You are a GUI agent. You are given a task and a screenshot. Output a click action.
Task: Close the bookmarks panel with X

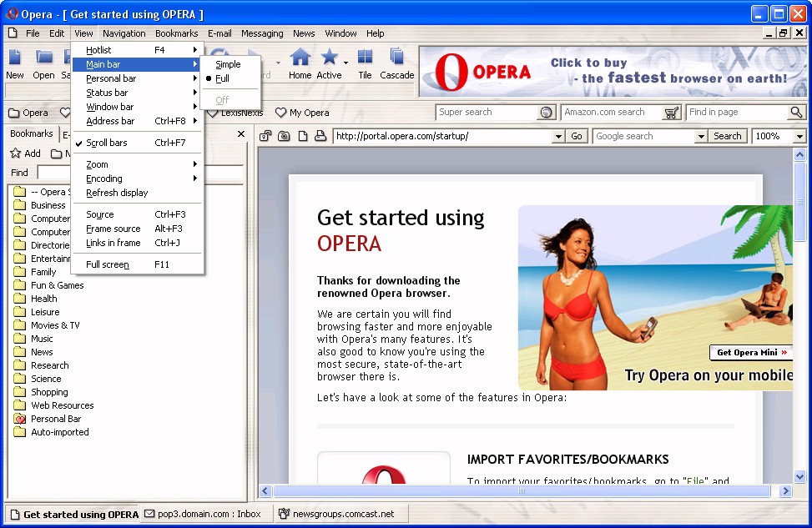tap(241, 133)
